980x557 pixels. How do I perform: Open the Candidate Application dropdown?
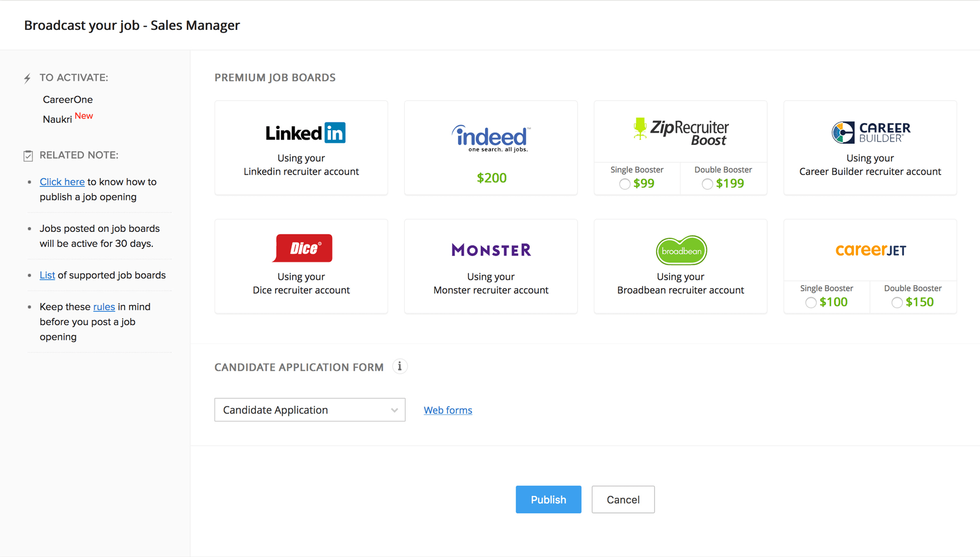pos(309,409)
